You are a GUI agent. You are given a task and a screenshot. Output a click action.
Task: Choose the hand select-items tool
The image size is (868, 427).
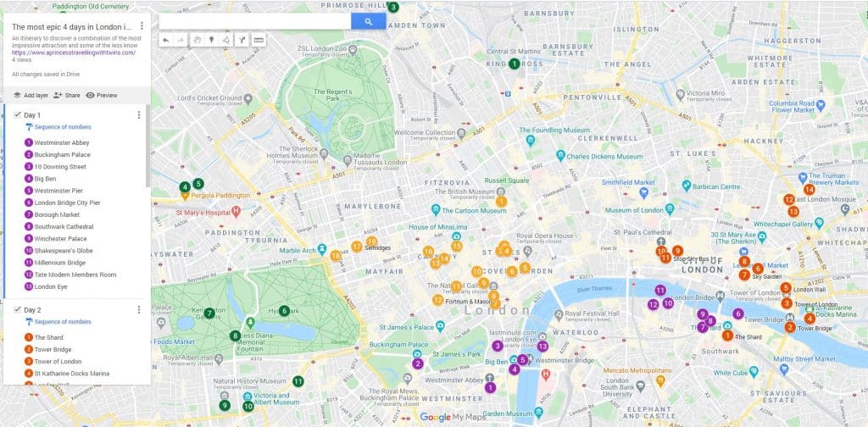pyautogui.click(x=197, y=40)
